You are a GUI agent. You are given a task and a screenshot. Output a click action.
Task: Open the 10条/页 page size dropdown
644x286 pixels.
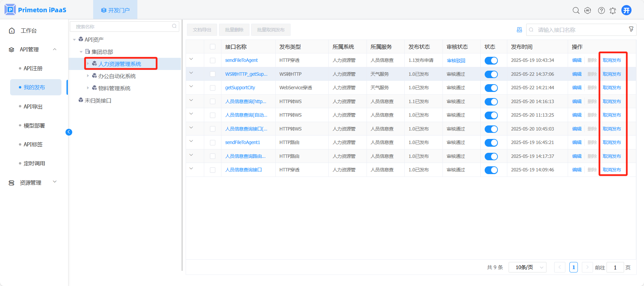[x=527, y=267]
